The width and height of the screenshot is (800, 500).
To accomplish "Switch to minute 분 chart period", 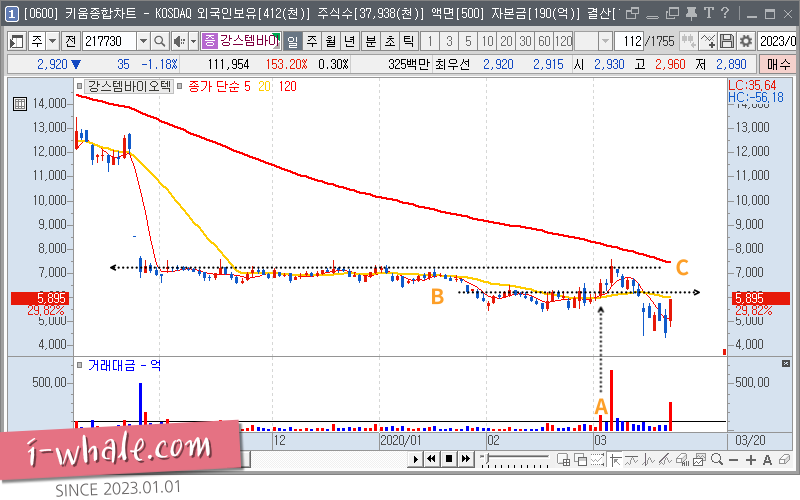I will [371, 41].
